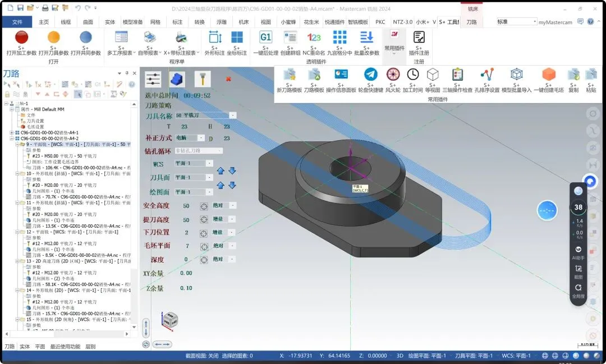The image size is (606, 364).
Task: Click the 文件 menu tab
Action: (x=17, y=22)
